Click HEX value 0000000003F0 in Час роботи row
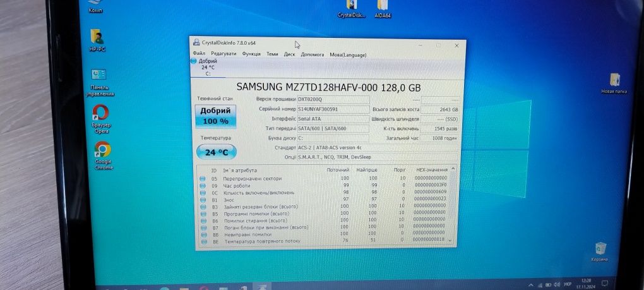The width and height of the screenshot is (644, 290). [x=430, y=185]
